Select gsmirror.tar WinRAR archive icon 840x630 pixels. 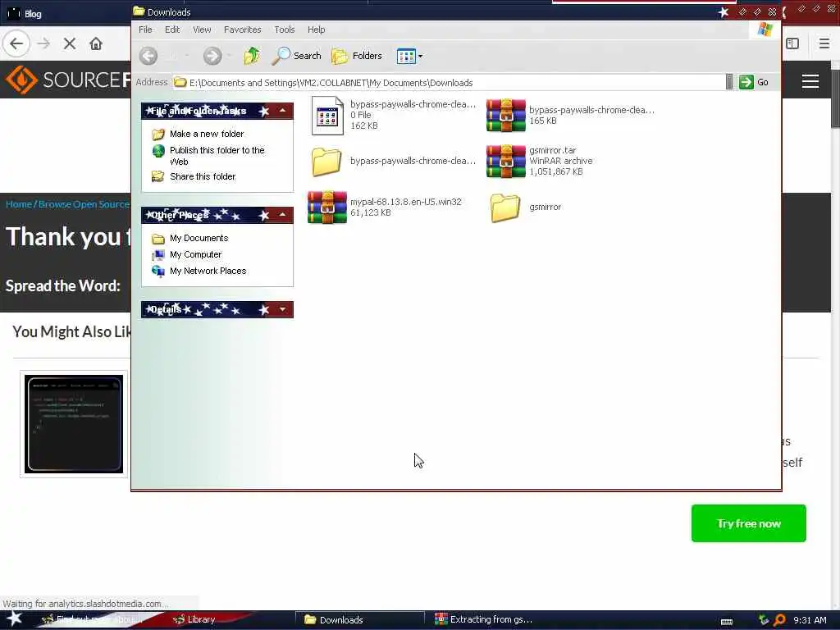505,161
